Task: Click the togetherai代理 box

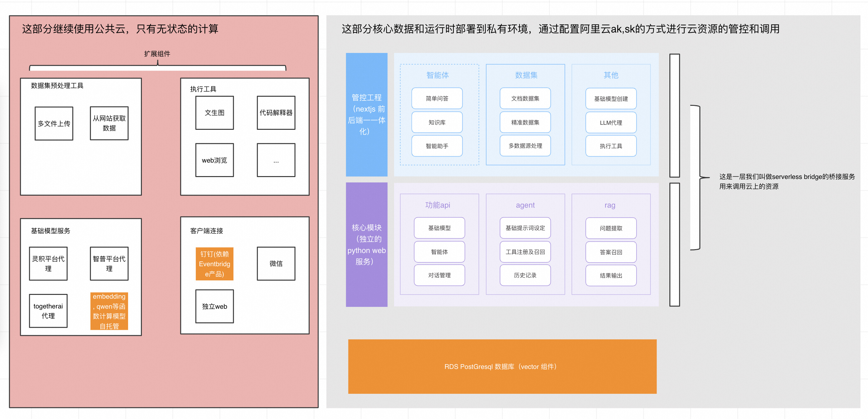Action: pos(48,311)
